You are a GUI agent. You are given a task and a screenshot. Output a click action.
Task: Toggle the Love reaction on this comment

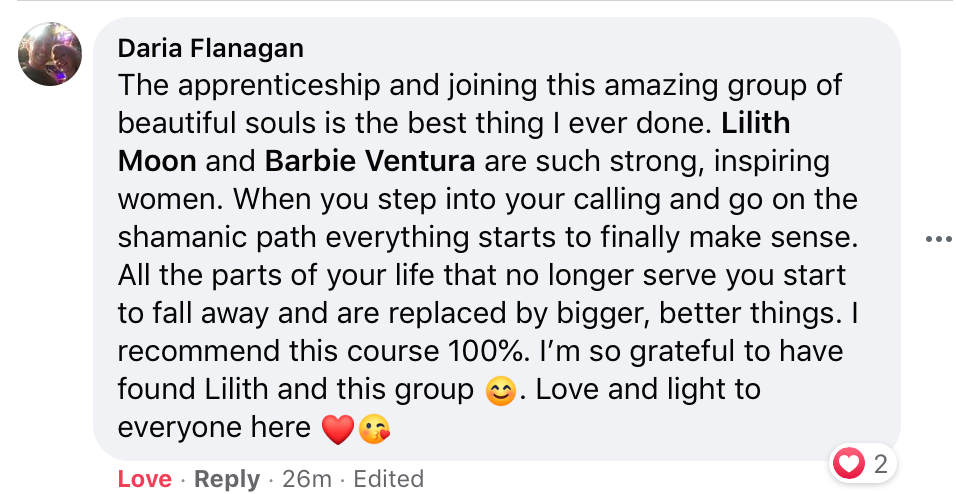tap(144, 479)
